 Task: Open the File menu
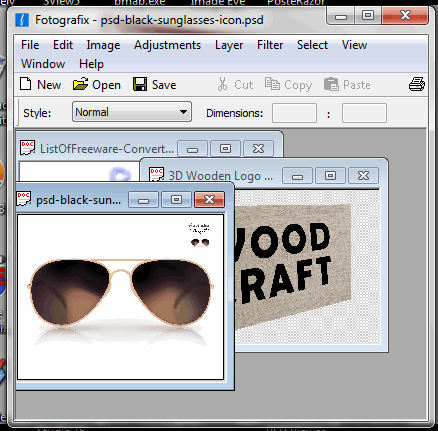click(30, 45)
